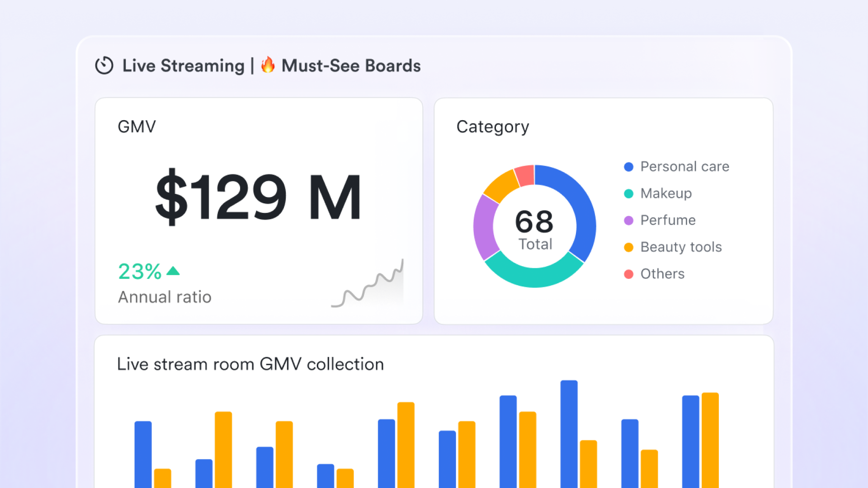The height and width of the screenshot is (488, 868).
Task: Click the "Category" card title
Action: tap(493, 127)
